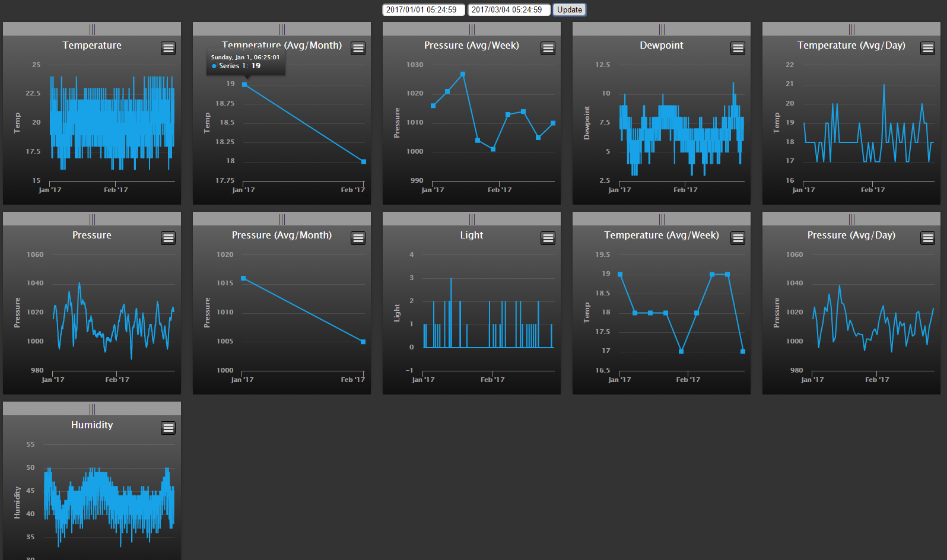Image resolution: width=947 pixels, height=560 pixels.
Task: Click the end date field 2017/03/04
Action: [x=509, y=9]
